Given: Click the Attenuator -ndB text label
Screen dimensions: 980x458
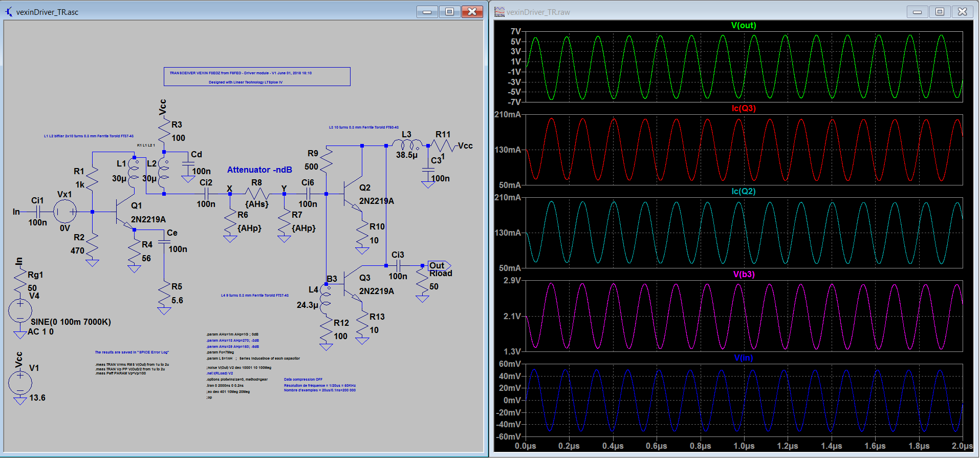Looking at the screenshot, I should click(259, 170).
